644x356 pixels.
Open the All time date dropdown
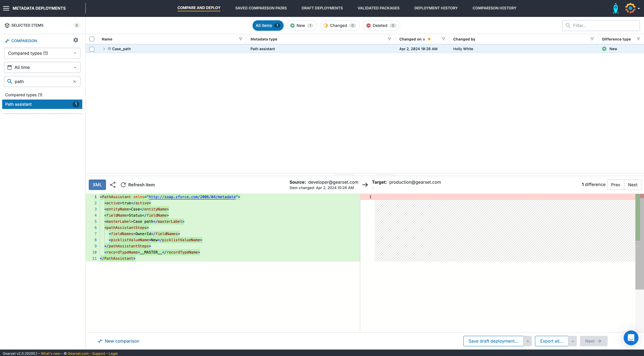click(x=42, y=67)
